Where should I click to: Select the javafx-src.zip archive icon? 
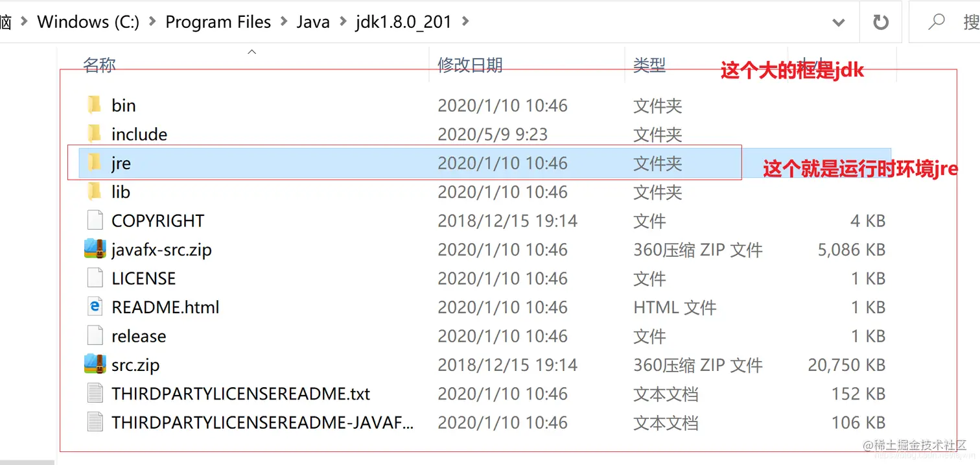(95, 249)
